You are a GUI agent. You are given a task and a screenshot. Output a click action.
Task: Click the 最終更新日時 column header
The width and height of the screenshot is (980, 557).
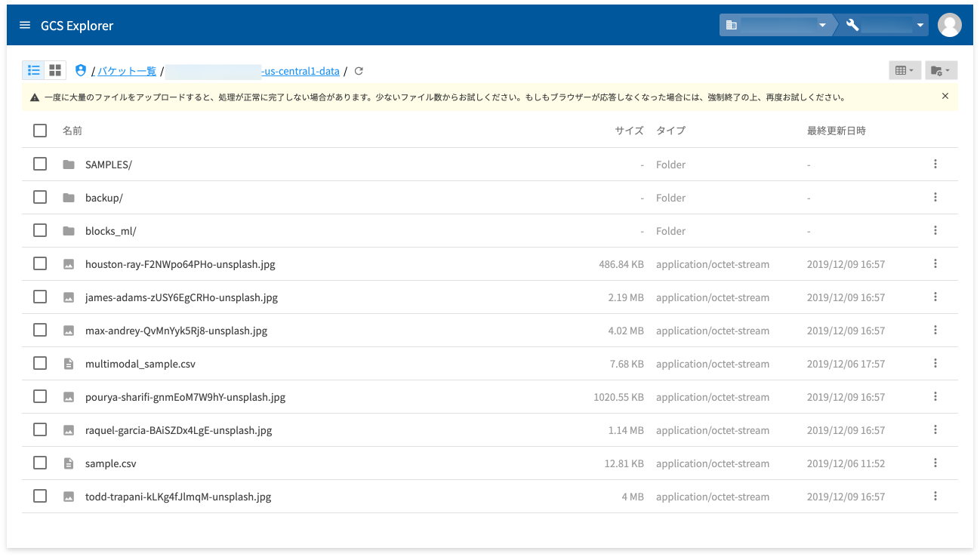(x=837, y=131)
